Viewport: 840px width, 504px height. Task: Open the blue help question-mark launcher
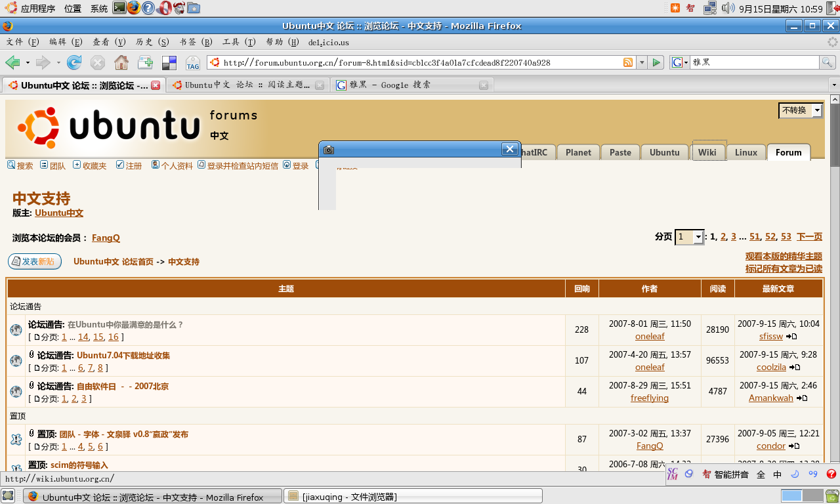point(149,8)
